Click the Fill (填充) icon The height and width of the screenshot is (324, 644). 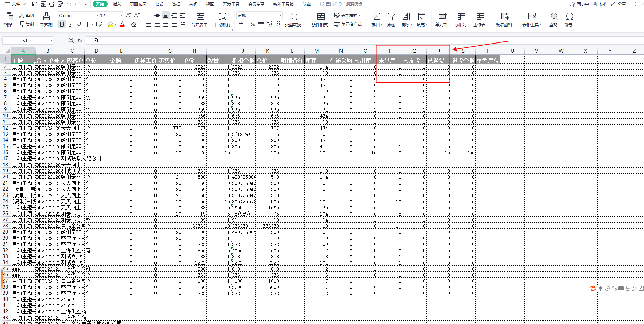422,16
